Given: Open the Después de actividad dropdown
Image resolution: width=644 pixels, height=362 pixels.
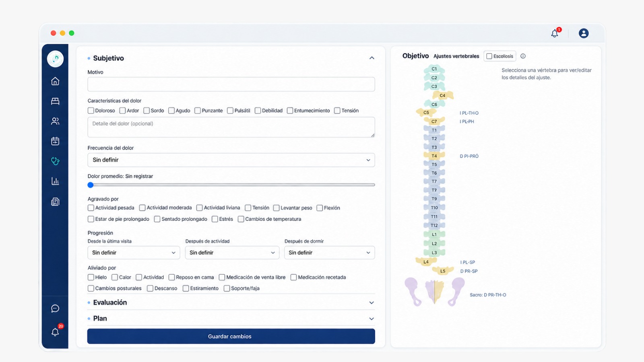Looking at the screenshot, I should (232, 253).
